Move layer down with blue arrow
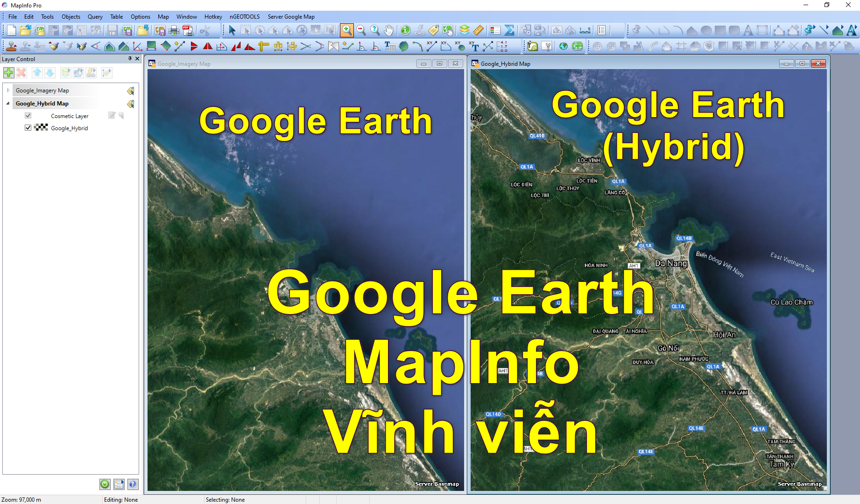This screenshot has height=504, width=860. [x=50, y=73]
